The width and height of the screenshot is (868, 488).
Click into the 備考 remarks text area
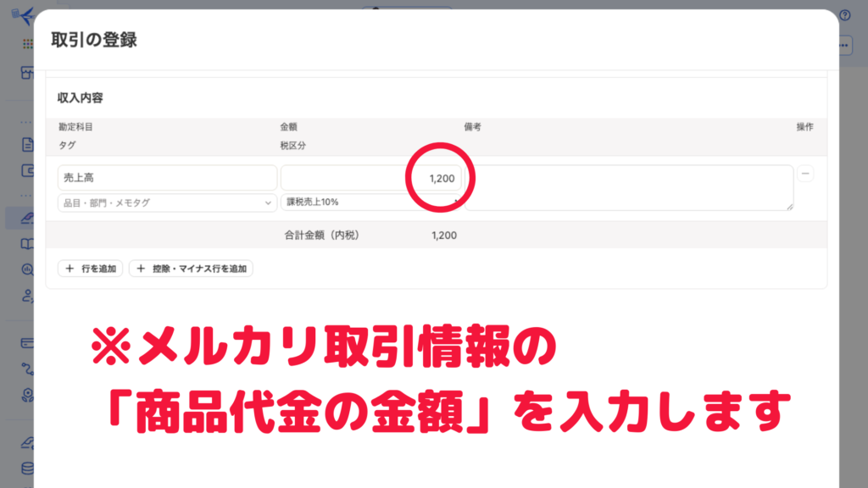627,187
